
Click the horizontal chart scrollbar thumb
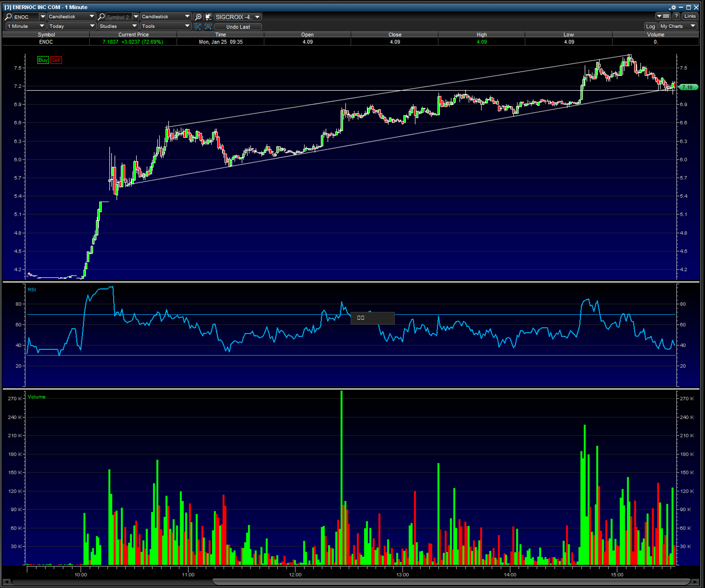coord(451,581)
